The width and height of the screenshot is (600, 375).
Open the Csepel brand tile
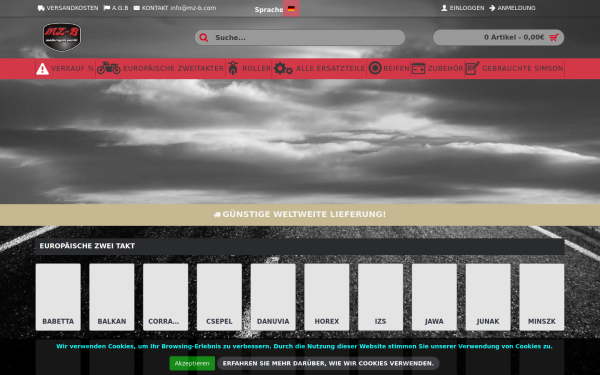[x=219, y=297]
